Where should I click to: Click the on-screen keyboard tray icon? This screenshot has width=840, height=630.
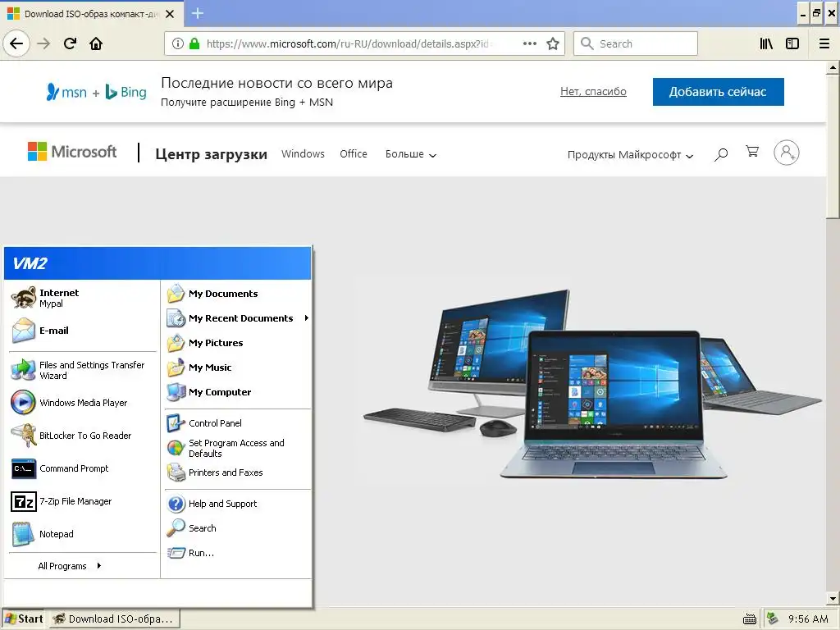(x=750, y=619)
